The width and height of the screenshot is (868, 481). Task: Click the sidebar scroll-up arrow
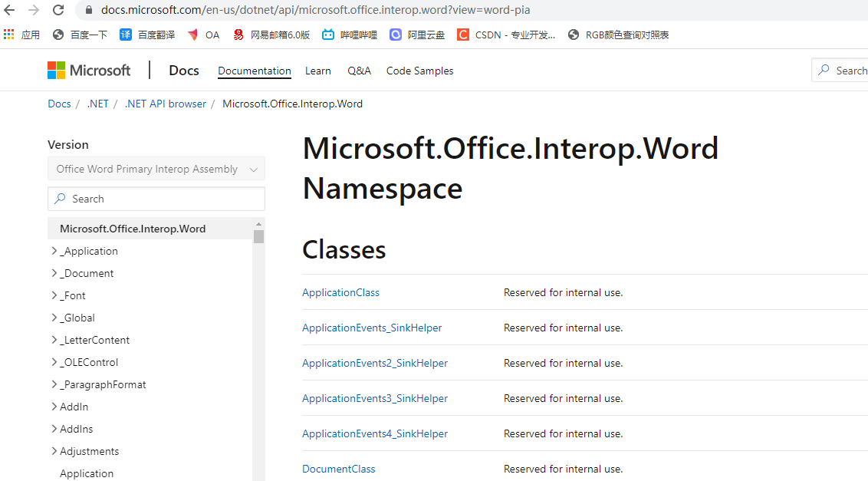[258, 224]
